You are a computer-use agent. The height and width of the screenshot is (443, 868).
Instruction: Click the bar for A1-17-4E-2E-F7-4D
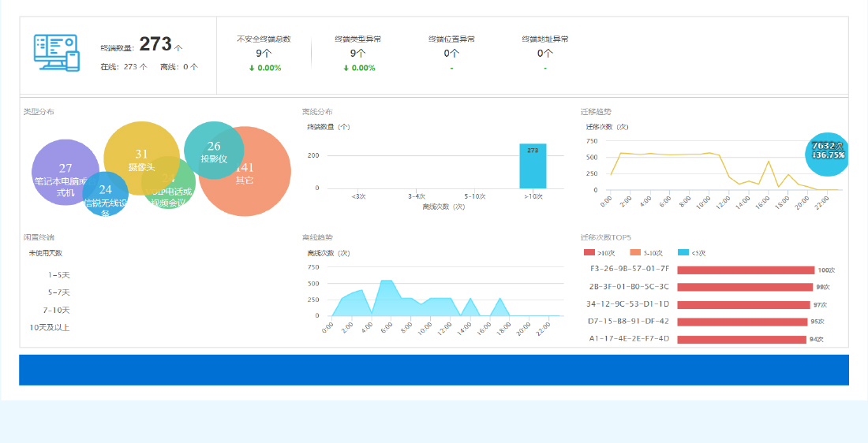[x=741, y=339]
